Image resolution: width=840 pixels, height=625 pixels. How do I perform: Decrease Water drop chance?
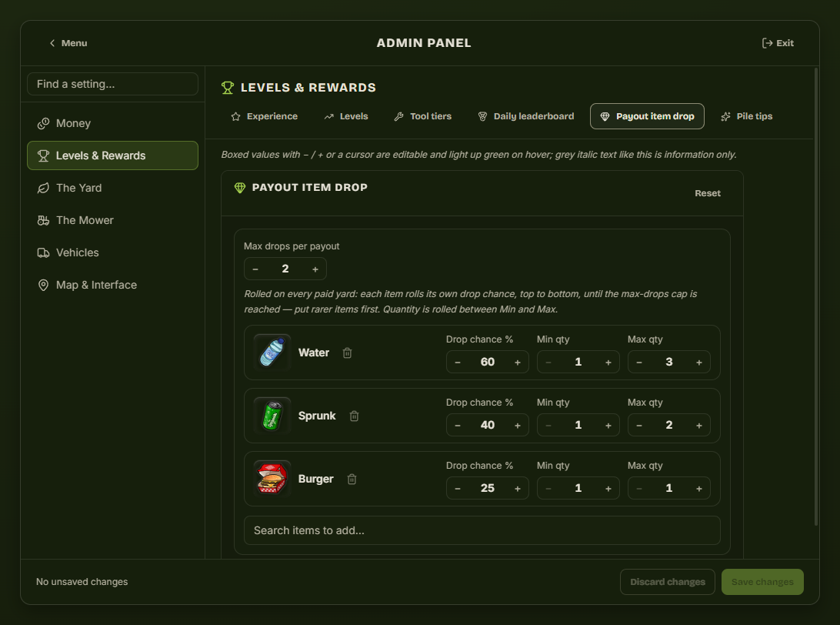pyautogui.click(x=458, y=363)
